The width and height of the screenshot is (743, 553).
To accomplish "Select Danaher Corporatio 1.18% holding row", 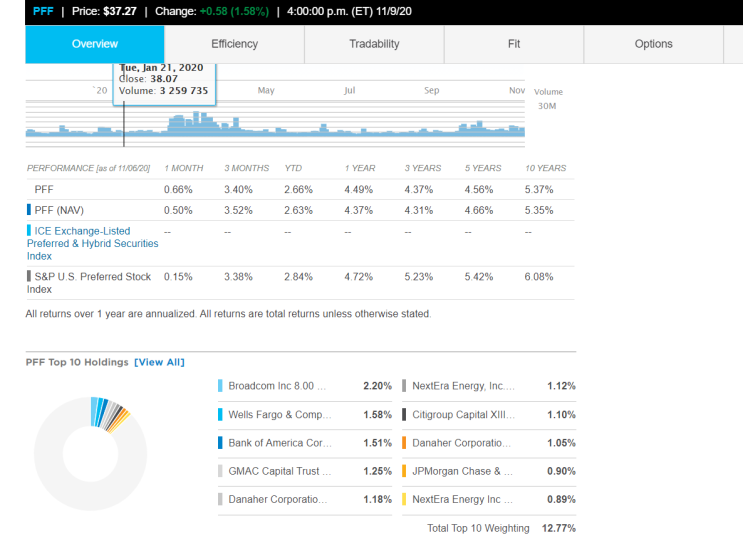I will tap(305, 499).
